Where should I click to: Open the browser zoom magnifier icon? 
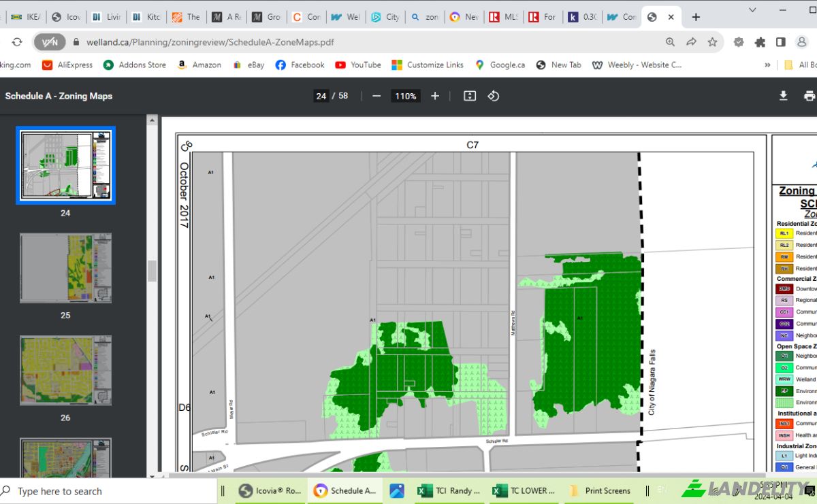tap(671, 42)
